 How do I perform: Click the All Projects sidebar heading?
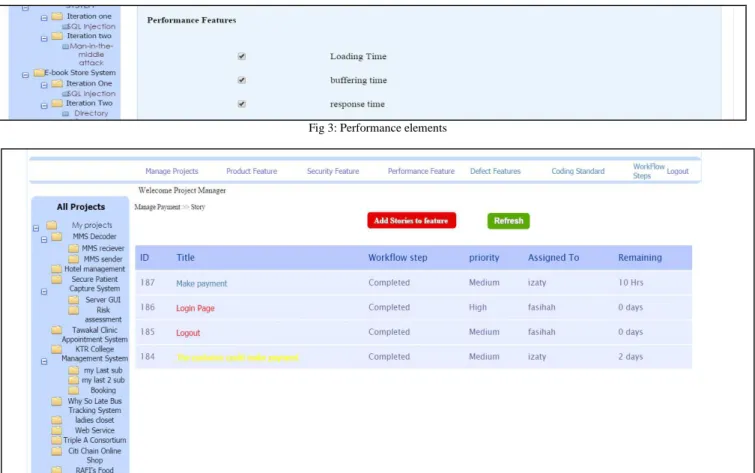click(80, 207)
